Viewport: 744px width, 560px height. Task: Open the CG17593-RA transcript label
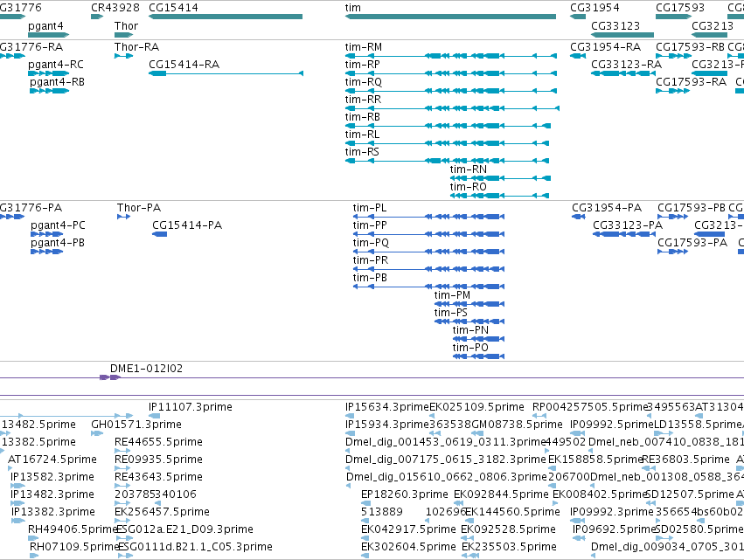tap(691, 82)
